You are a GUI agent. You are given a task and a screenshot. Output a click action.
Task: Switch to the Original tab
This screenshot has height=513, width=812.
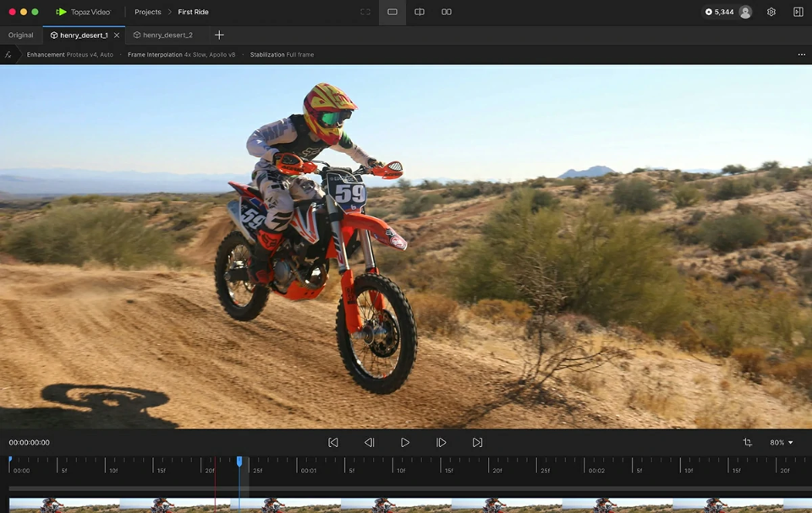pyautogui.click(x=21, y=35)
